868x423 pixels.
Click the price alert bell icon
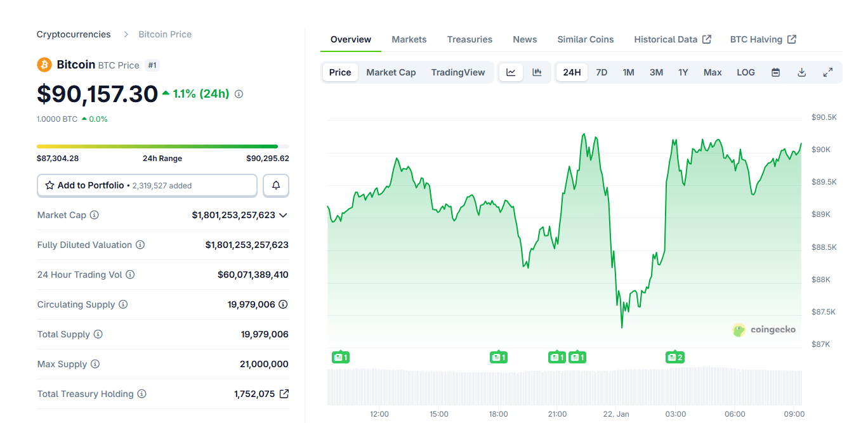coord(276,186)
